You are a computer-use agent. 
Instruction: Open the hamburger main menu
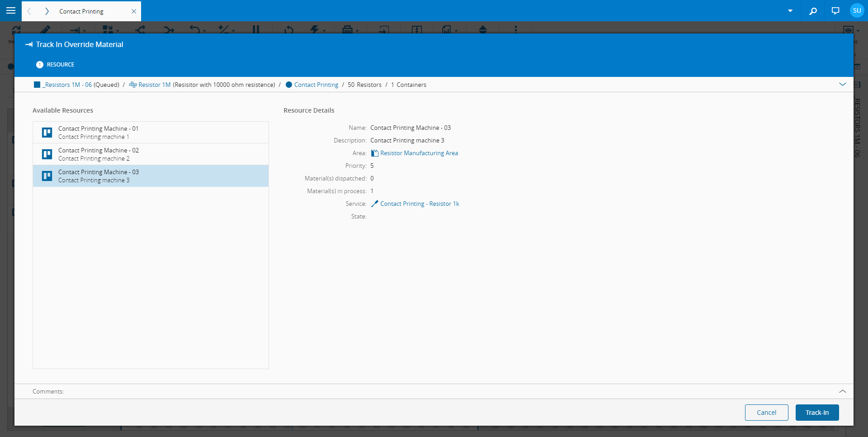pyautogui.click(x=11, y=10)
